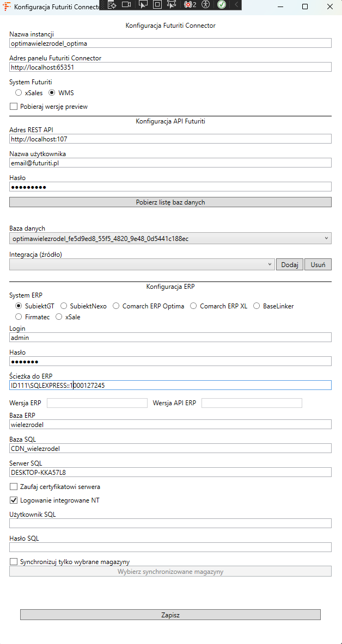Click the Dodaj button
This screenshot has height=644, width=342.
click(x=290, y=264)
